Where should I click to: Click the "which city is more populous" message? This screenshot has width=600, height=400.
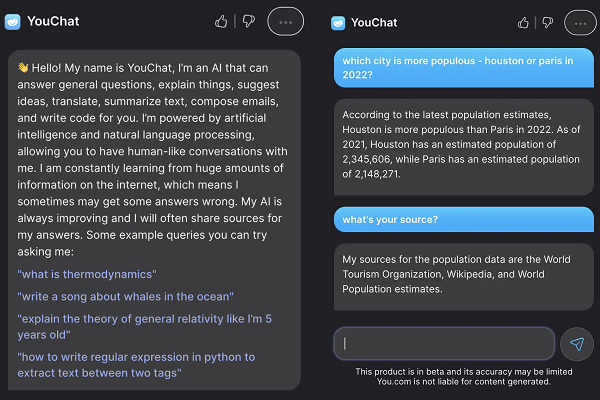(x=463, y=68)
